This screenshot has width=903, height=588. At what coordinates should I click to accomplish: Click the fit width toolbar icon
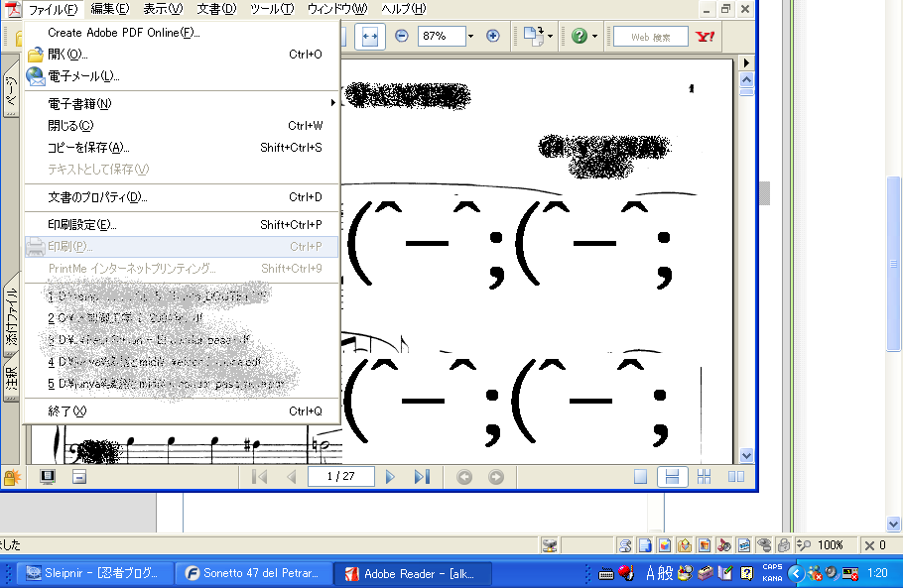point(370,37)
